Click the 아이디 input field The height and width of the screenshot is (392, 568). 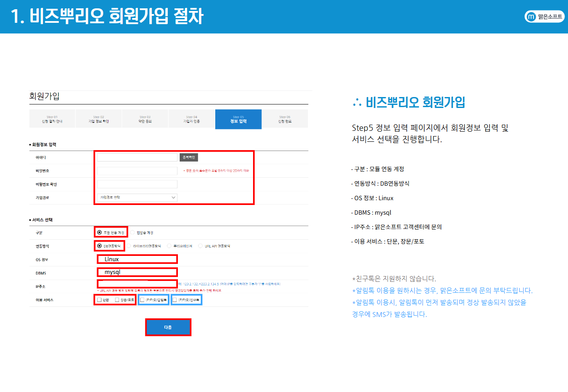(137, 157)
